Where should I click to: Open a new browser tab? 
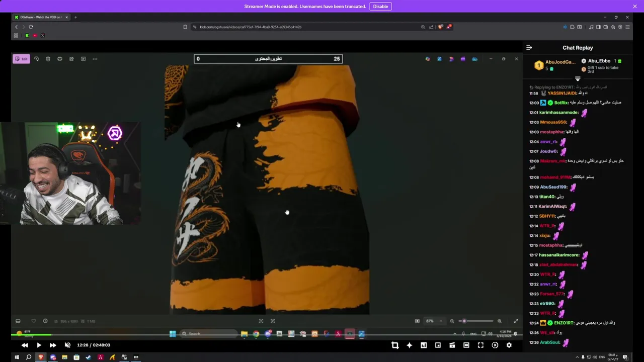click(x=75, y=17)
